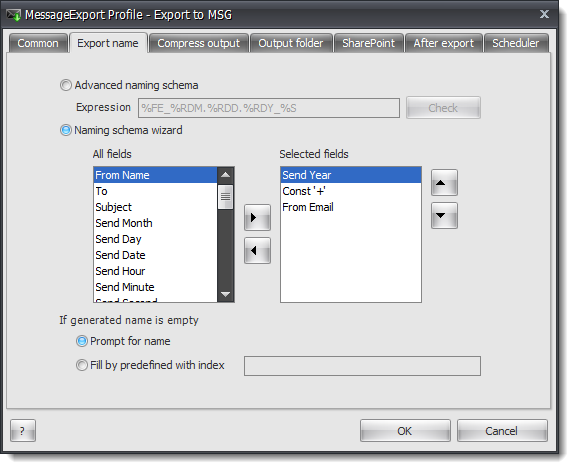Move selected field down with down arrow button
This screenshot has height=469, width=574.
[x=444, y=215]
